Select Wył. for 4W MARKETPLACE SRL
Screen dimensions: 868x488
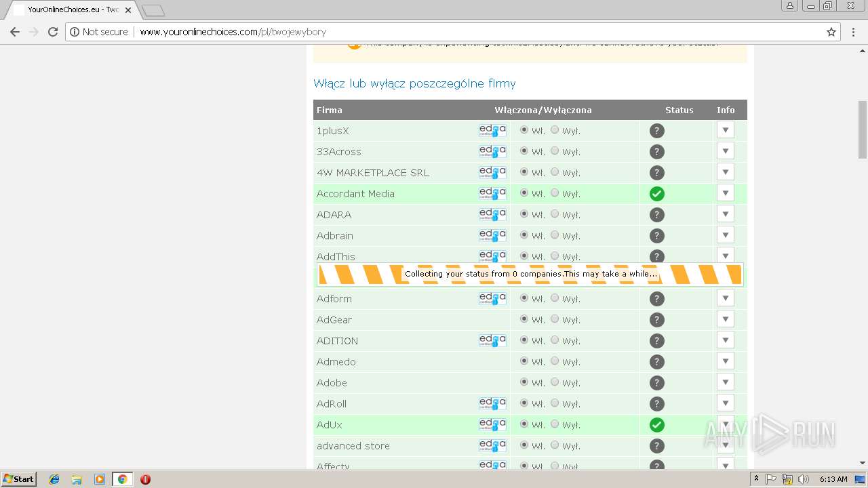pyautogui.click(x=555, y=172)
